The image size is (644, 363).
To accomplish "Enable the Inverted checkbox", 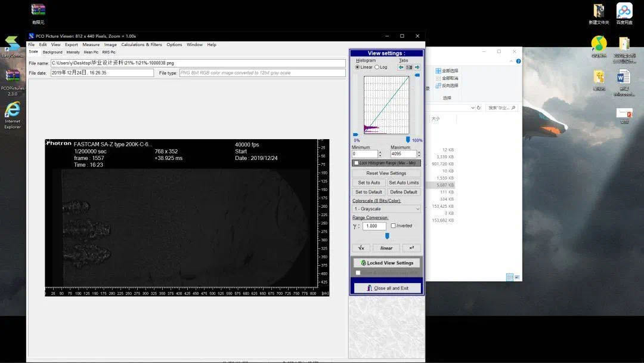I will point(394,226).
